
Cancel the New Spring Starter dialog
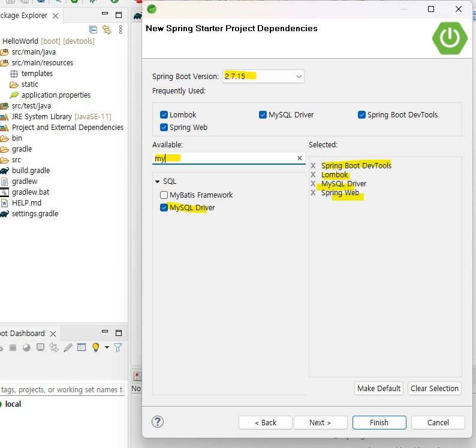click(x=438, y=422)
